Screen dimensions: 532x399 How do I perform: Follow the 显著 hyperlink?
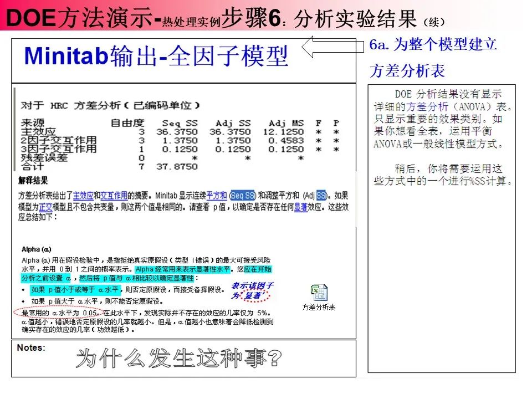[x=300, y=207]
